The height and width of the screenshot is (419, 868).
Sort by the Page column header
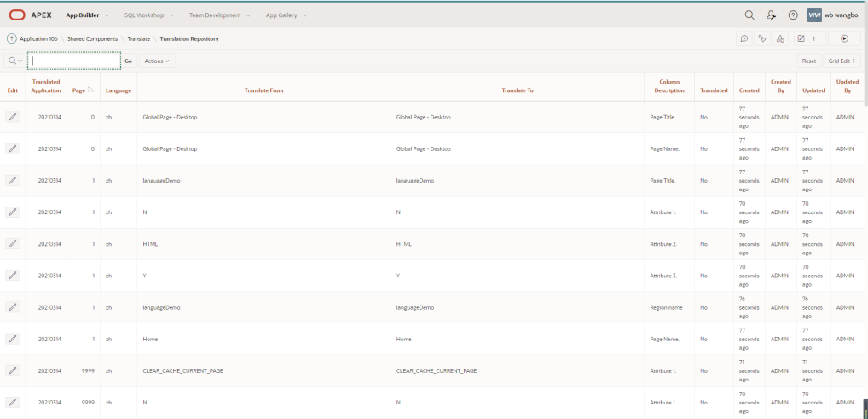[x=79, y=90]
